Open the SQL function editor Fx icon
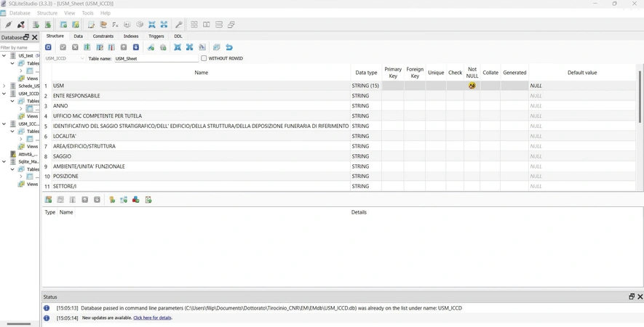644x327 pixels. [x=116, y=25]
